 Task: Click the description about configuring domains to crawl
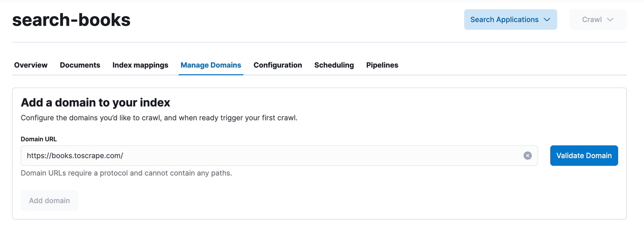[159, 118]
